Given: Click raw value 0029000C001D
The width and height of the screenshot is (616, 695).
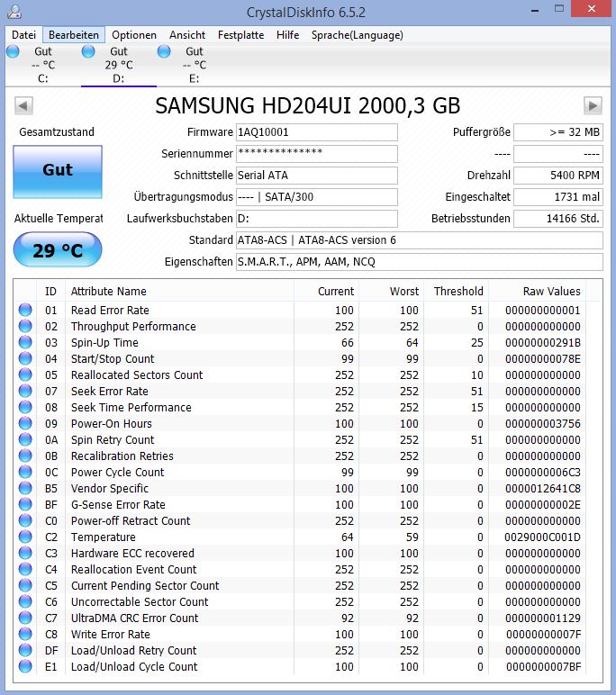Looking at the screenshot, I should click(542, 537).
